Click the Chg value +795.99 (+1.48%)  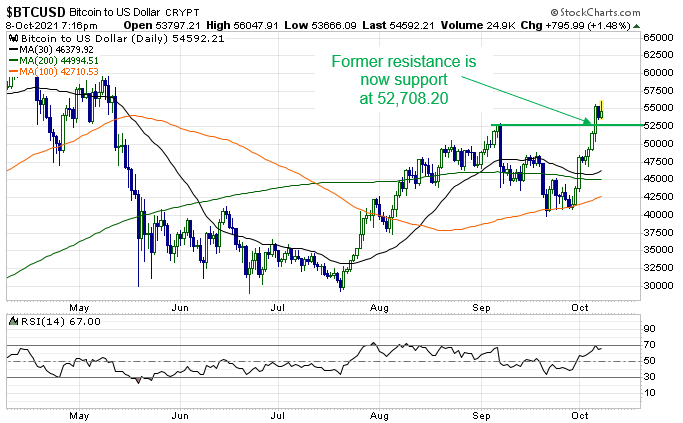(x=588, y=26)
